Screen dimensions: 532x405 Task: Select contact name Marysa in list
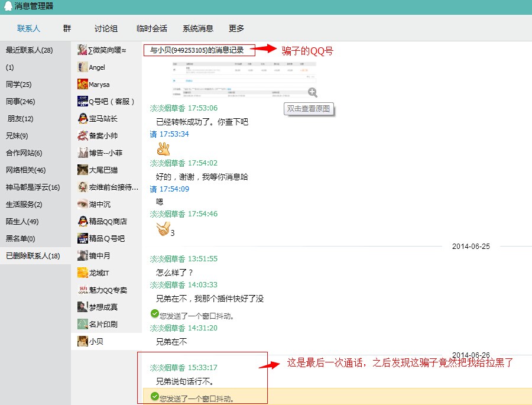99,85
